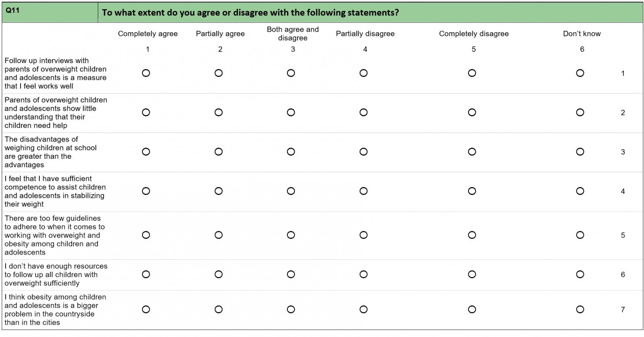Screen dimensions: 644x337
Task: Click the Completely disagree column heading
Action: (x=474, y=34)
